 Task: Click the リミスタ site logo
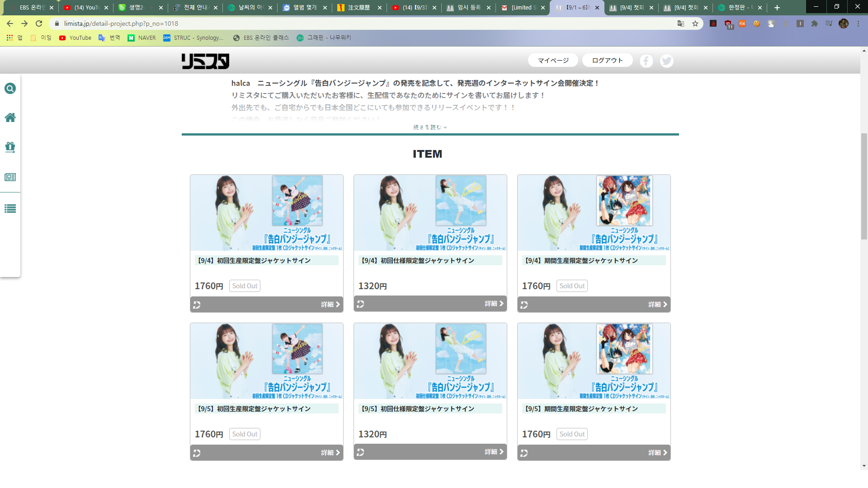click(205, 61)
